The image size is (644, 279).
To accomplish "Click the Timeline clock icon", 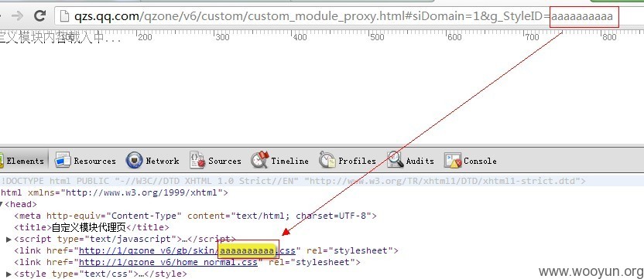I will tap(259, 160).
